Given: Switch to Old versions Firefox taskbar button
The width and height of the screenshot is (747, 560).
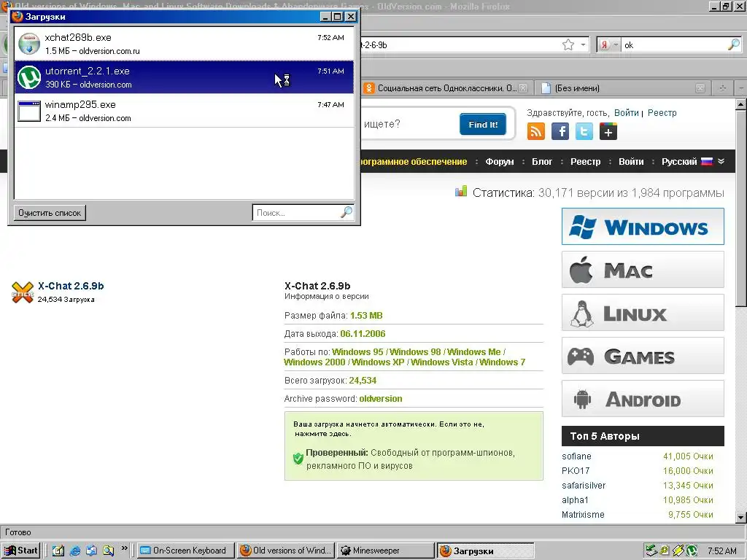Looking at the screenshot, I should [285, 551].
